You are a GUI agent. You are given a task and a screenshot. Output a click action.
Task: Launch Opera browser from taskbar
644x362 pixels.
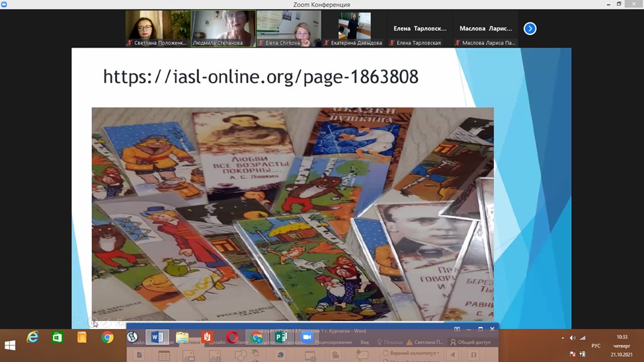click(x=232, y=338)
